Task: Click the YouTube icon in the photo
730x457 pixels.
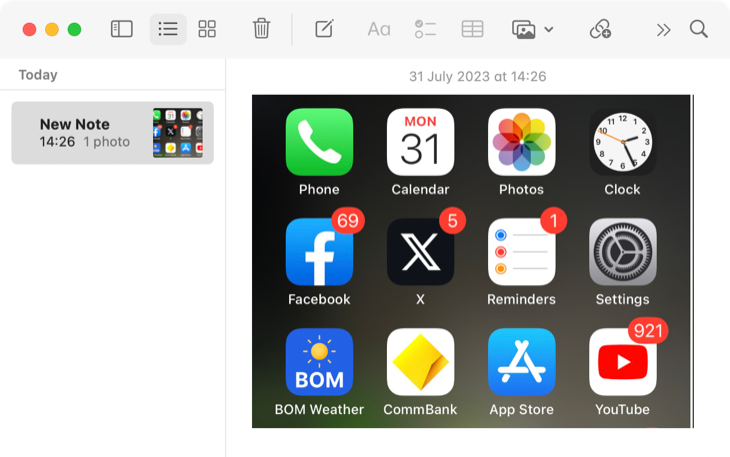Action: pos(622,362)
